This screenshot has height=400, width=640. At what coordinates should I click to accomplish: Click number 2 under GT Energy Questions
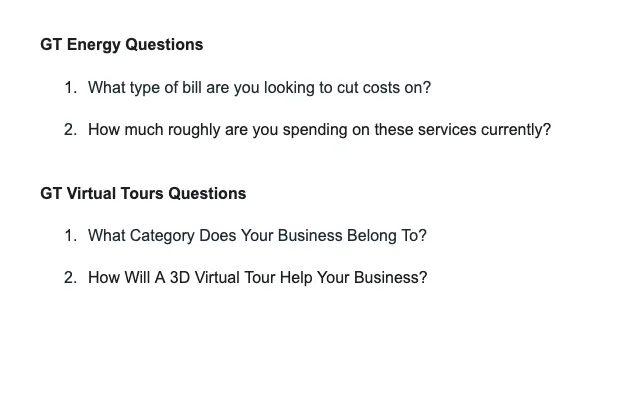(x=70, y=129)
